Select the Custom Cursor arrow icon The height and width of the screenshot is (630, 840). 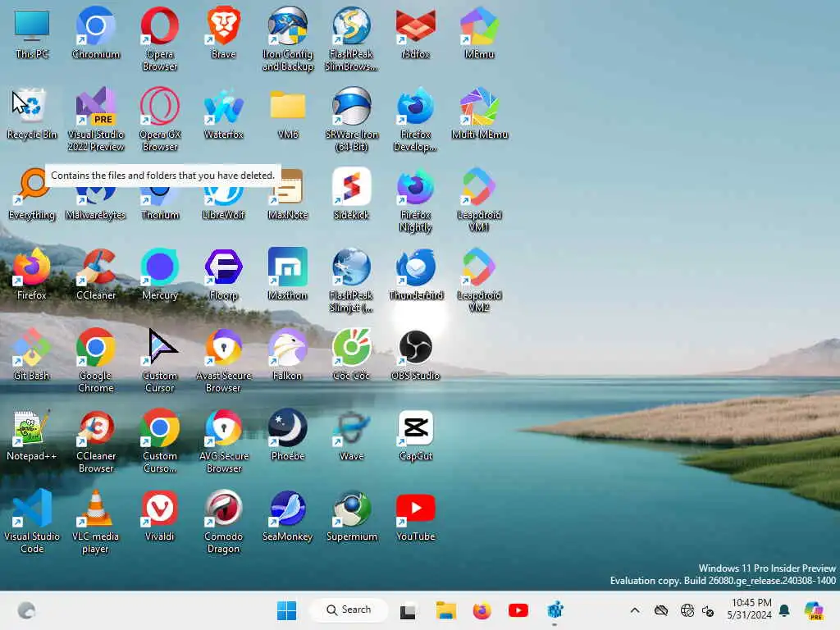click(160, 360)
